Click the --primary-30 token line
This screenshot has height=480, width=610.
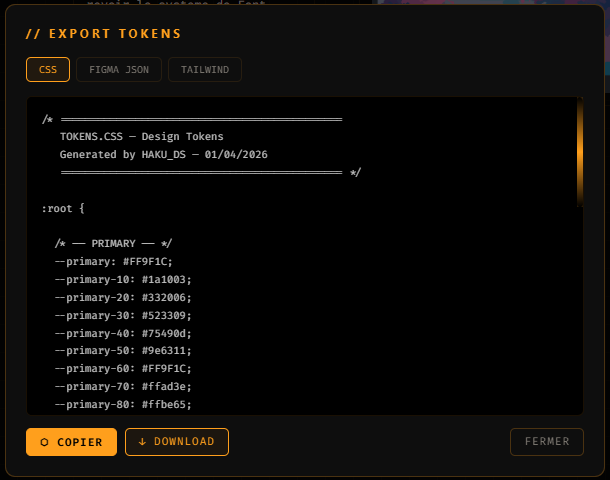tap(123, 315)
